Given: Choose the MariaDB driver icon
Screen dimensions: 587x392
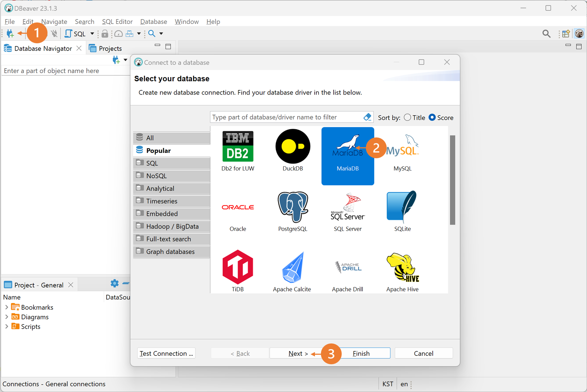Looking at the screenshot, I should click(348, 156).
